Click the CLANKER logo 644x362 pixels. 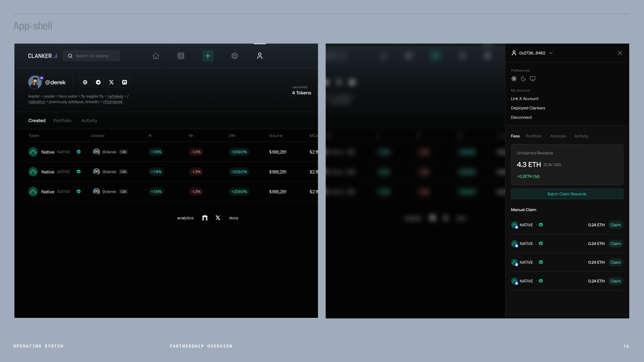pos(43,56)
